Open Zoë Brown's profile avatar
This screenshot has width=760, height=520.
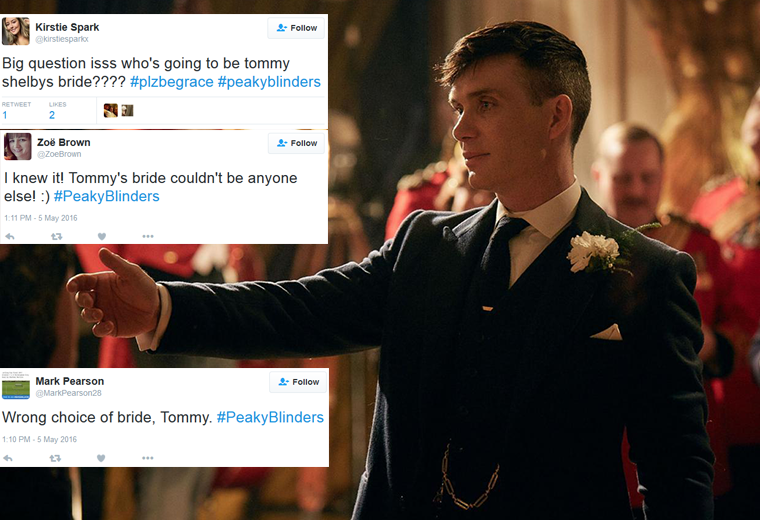(x=17, y=146)
